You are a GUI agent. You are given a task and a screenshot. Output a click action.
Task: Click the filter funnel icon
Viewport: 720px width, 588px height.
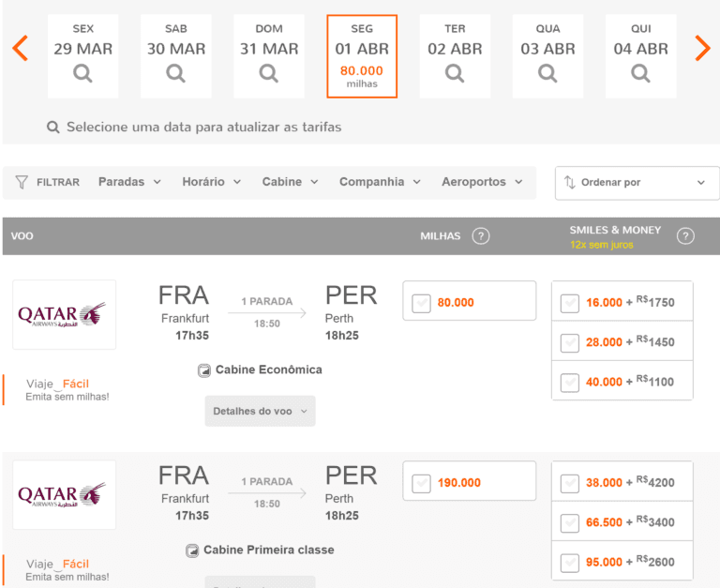click(22, 182)
